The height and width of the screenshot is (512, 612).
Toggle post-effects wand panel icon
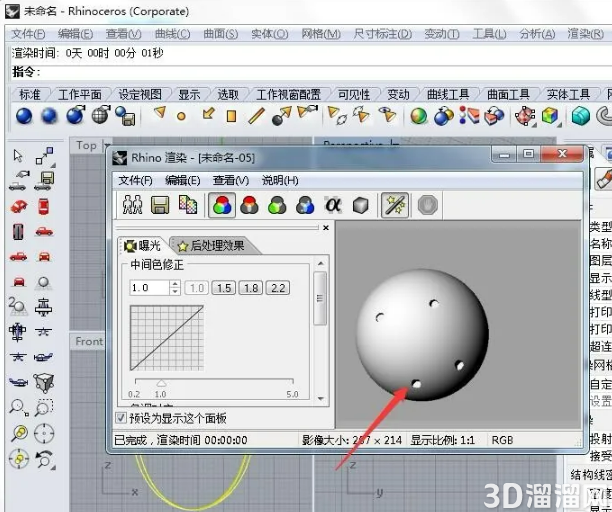point(395,205)
